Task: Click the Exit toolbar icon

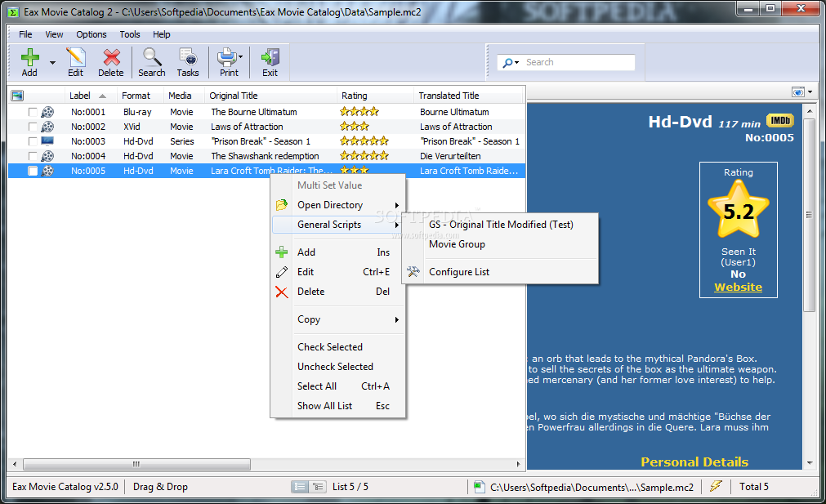Action: [x=270, y=57]
